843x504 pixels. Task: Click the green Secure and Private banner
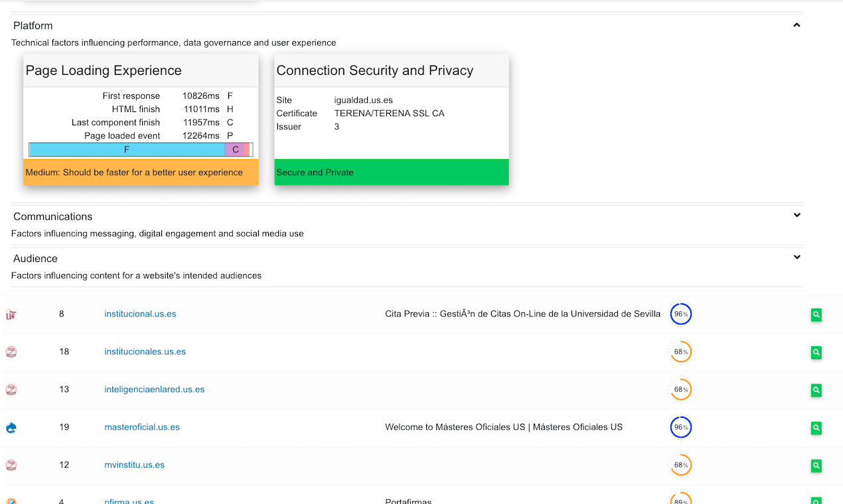tap(392, 172)
